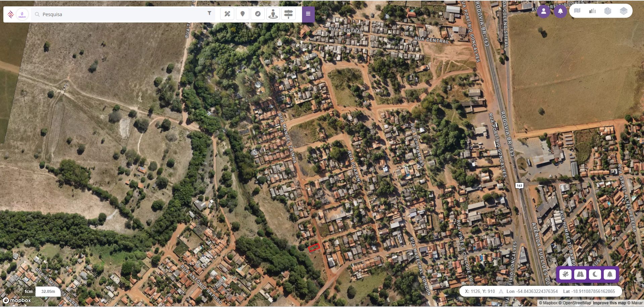Open the 3D layered cube view
Viewport: 644px width, 307px height.
click(608, 11)
